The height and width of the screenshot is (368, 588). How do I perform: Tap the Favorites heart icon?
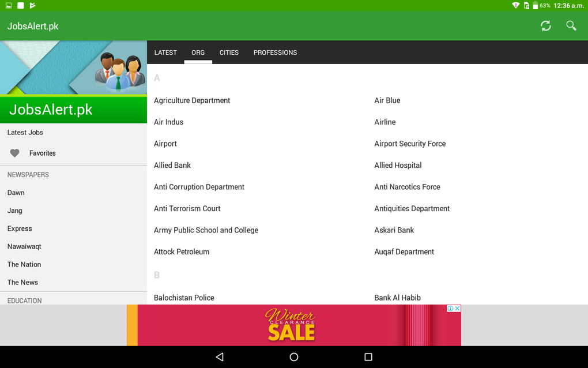pos(14,153)
